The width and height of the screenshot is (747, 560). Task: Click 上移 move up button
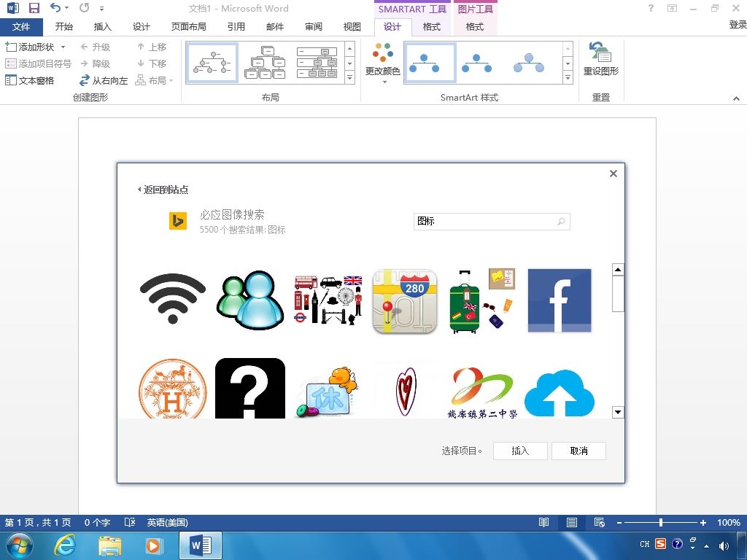pyautogui.click(x=152, y=47)
